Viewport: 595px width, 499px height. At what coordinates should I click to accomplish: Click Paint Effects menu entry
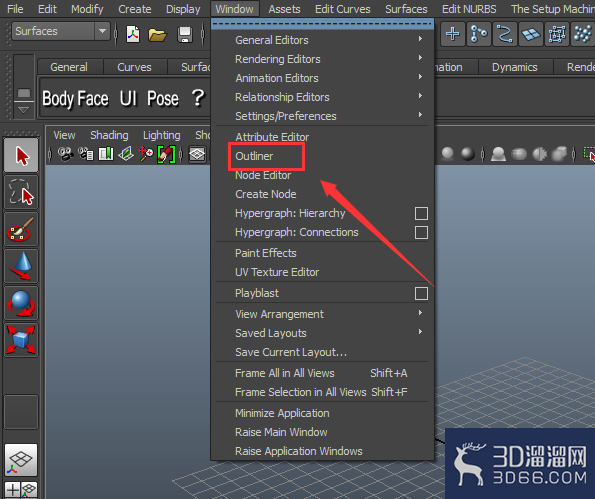tap(266, 253)
